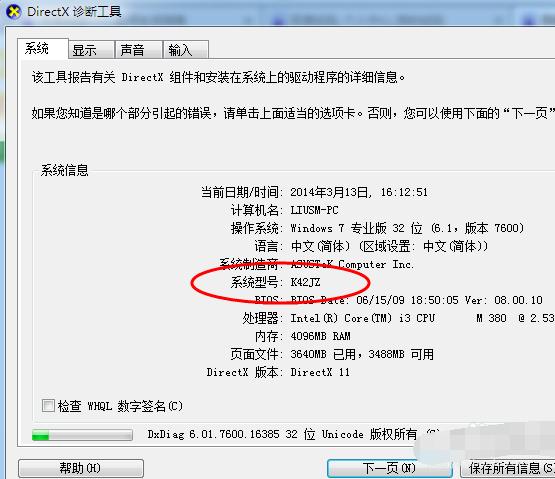
Task: Select memory value 4096MB RAM
Action: pos(320,336)
